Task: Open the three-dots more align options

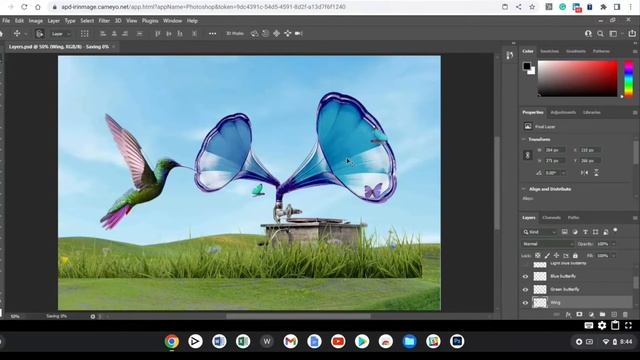Action: [x=212, y=33]
